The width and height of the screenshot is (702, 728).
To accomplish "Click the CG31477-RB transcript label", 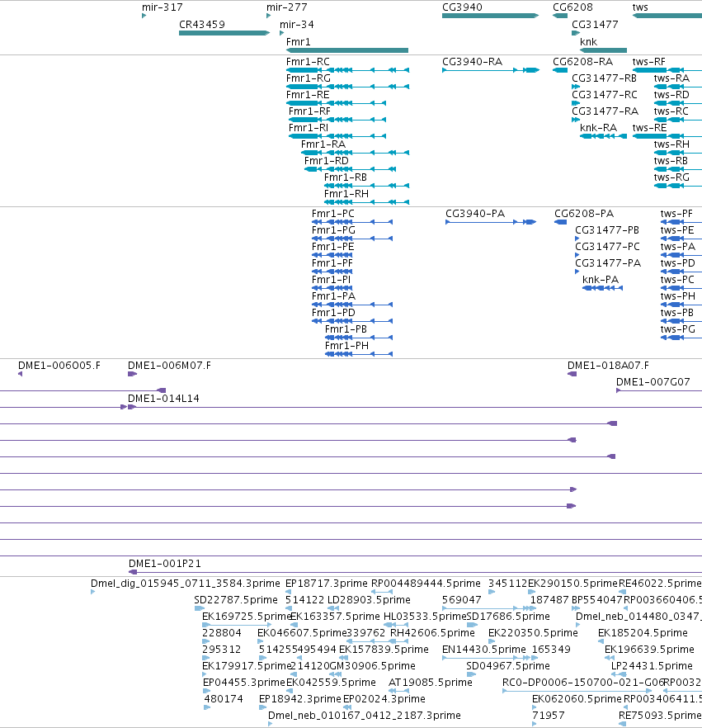I will tap(604, 78).
